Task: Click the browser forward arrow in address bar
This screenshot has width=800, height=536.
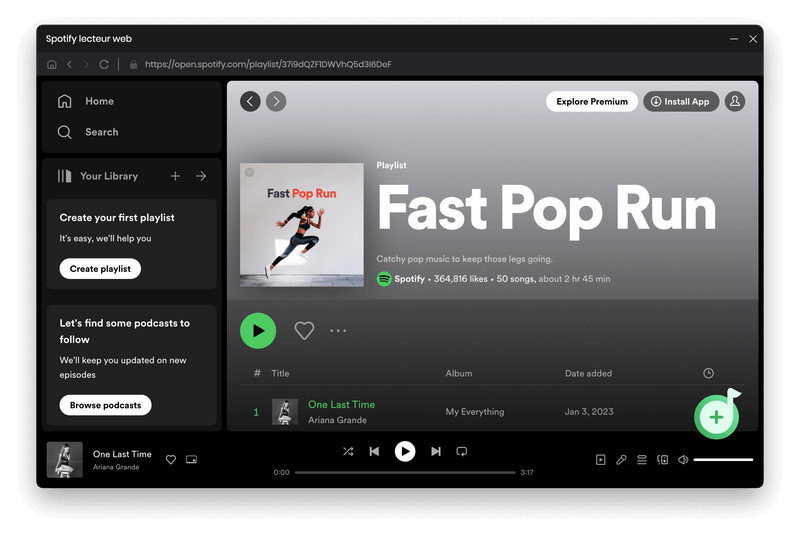Action: click(86, 64)
